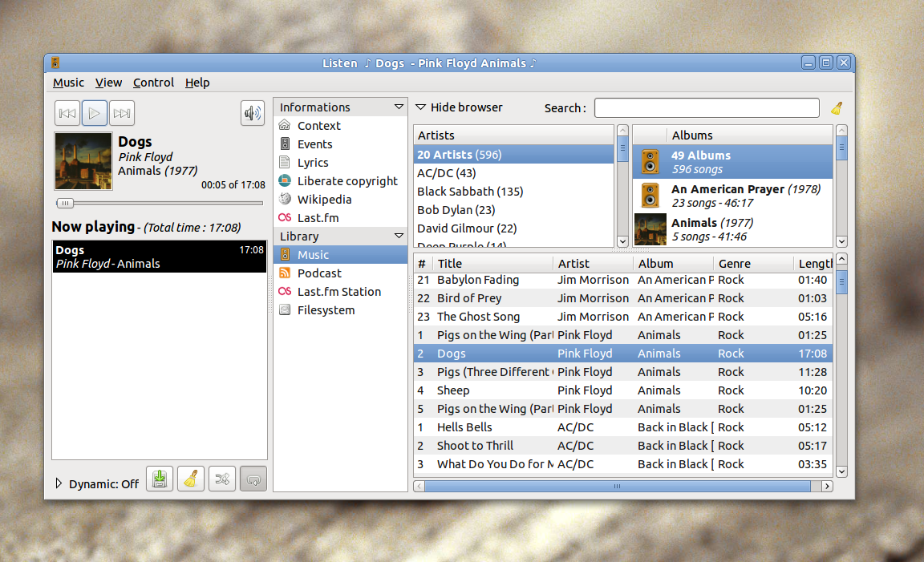Click the scroll down arrow of the Artists list
The height and width of the screenshot is (562, 924).
click(622, 241)
